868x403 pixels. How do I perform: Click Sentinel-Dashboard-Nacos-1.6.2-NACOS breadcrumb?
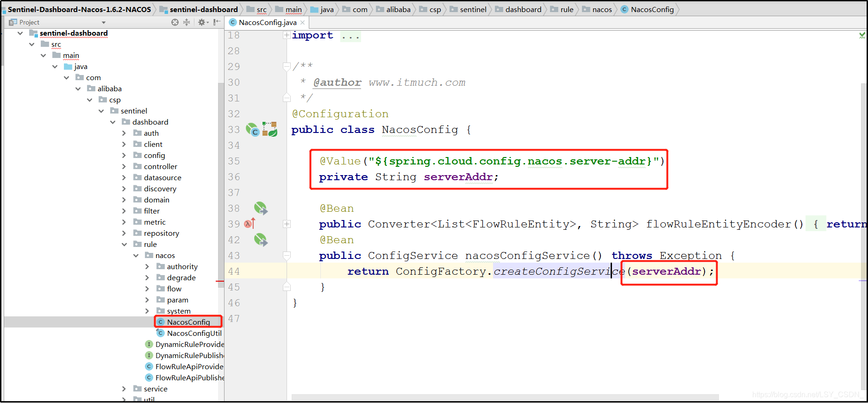(79, 9)
